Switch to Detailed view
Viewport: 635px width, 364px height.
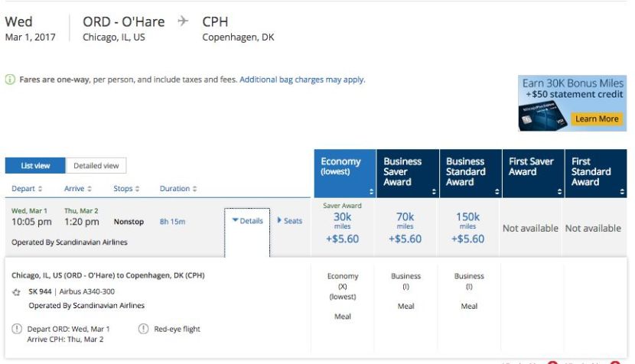click(96, 166)
